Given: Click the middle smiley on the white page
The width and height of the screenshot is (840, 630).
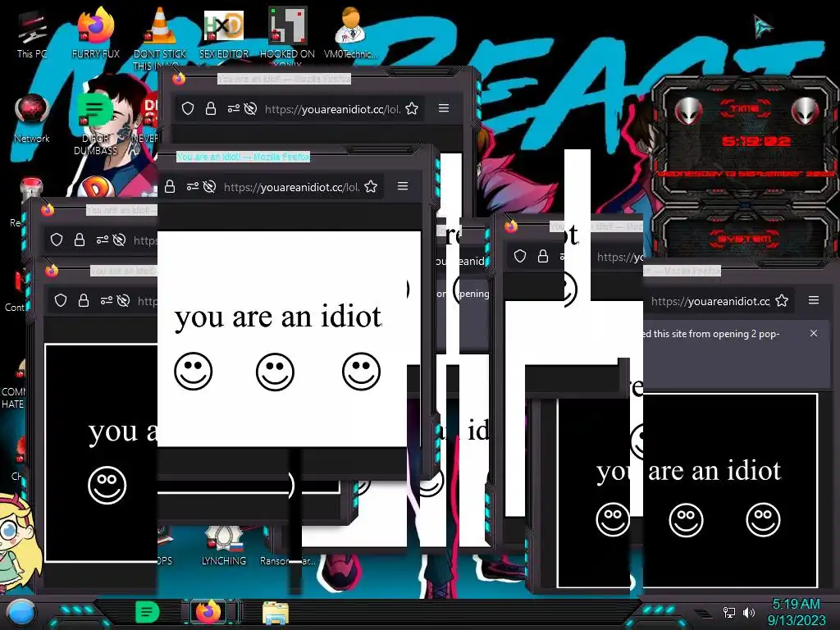Looking at the screenshot, I should [275, 372].
